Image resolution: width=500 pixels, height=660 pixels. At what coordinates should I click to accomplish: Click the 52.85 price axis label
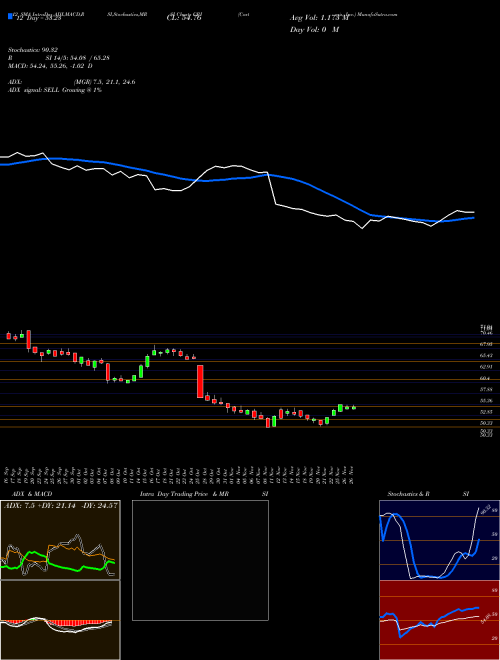tap(487, 412)
